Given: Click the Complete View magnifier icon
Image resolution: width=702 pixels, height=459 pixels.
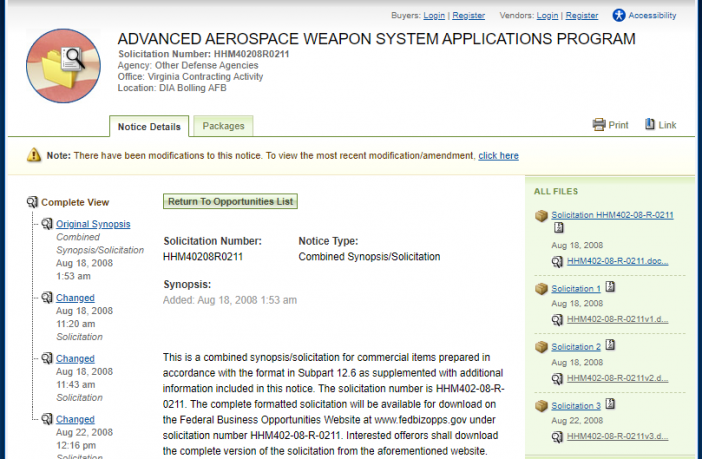Looking at the screenshot, I should [32, 202].
